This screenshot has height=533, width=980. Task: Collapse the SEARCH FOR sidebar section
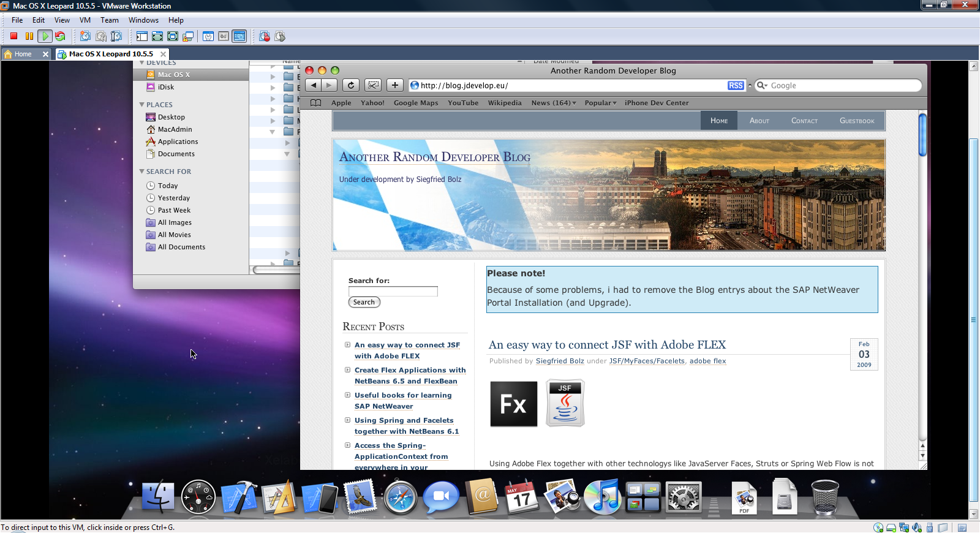click(142, 172)
